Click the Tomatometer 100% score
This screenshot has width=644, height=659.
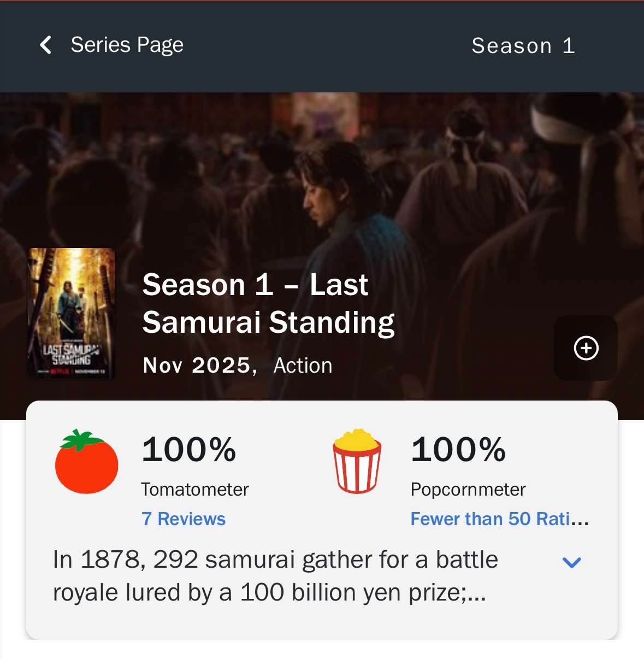coord(188,450)
